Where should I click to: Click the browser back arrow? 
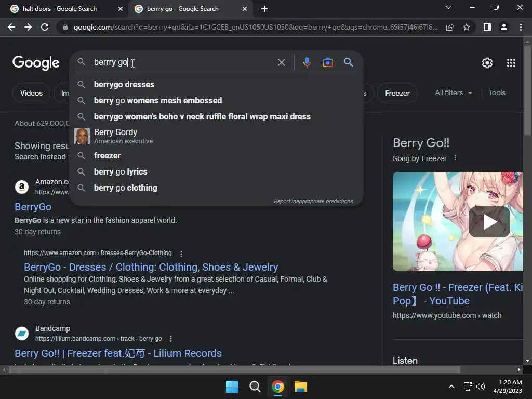click(x=11, y=27)
